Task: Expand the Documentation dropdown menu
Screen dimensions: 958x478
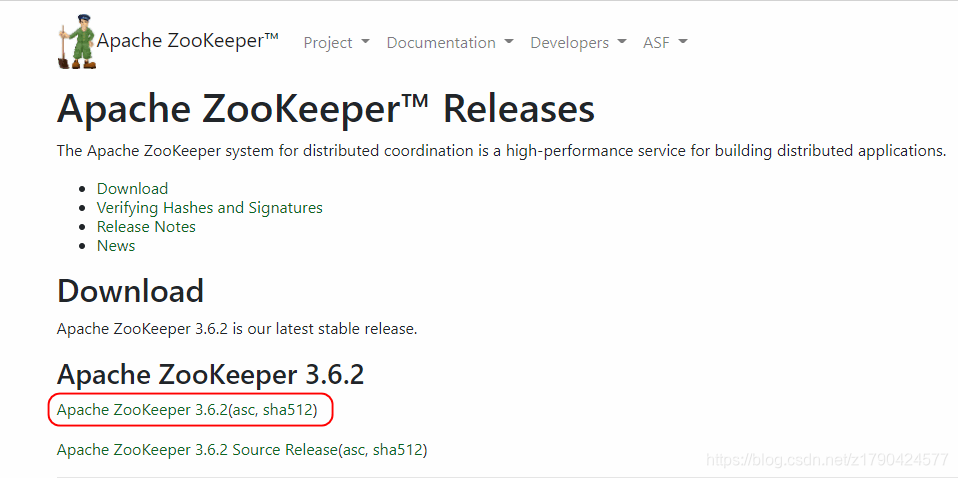Action: tap(450, 43)
